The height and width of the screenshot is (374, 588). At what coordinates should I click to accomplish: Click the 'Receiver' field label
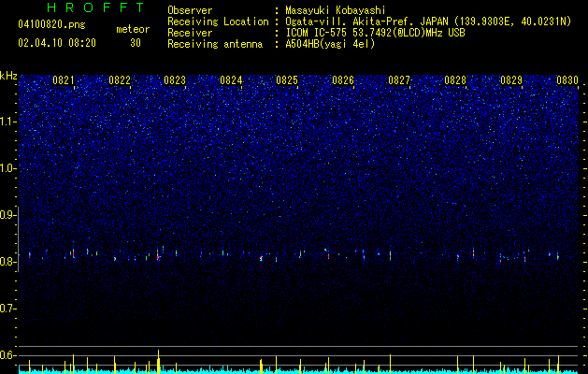click(x=190, y=33)
